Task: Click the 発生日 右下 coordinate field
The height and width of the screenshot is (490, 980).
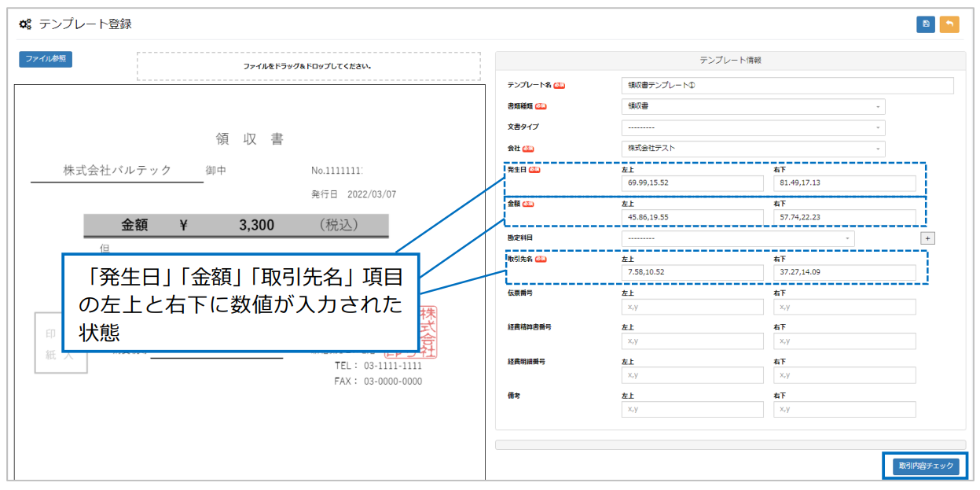Action: 845,183
